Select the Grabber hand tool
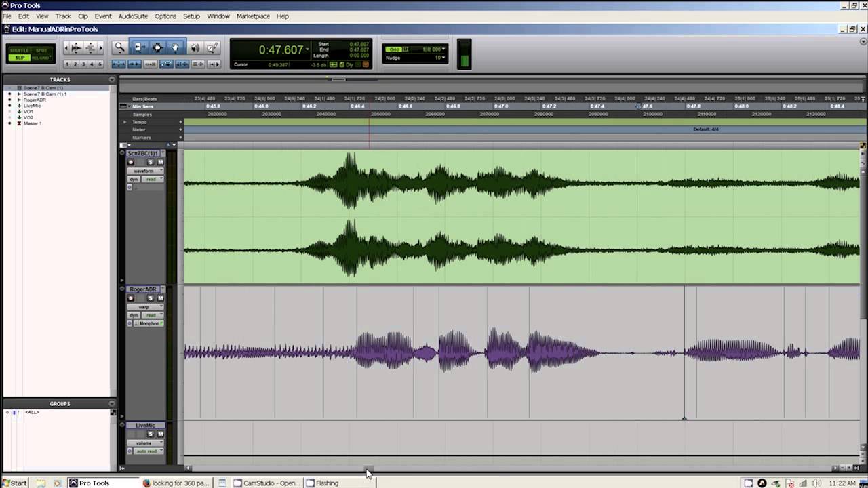868x488 pixels. point(175,47)
